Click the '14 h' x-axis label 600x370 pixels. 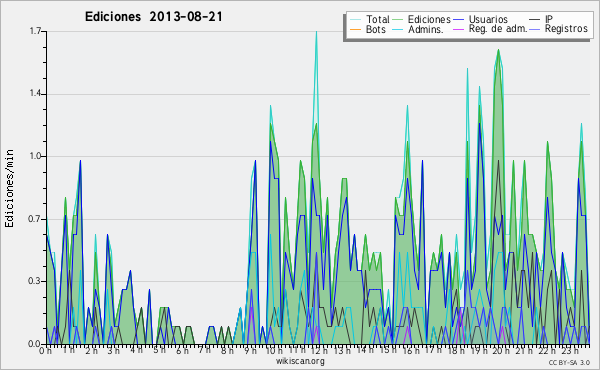click(x=365, y=350)
